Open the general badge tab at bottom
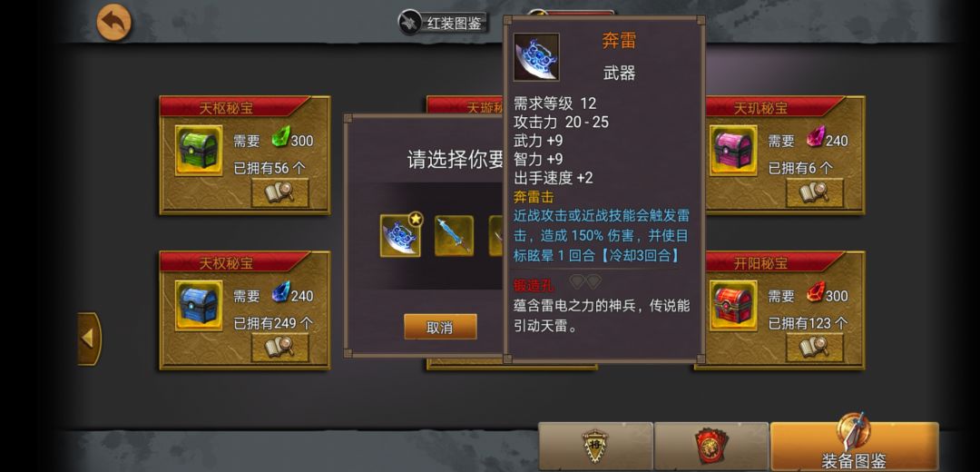 coord(595,447)
